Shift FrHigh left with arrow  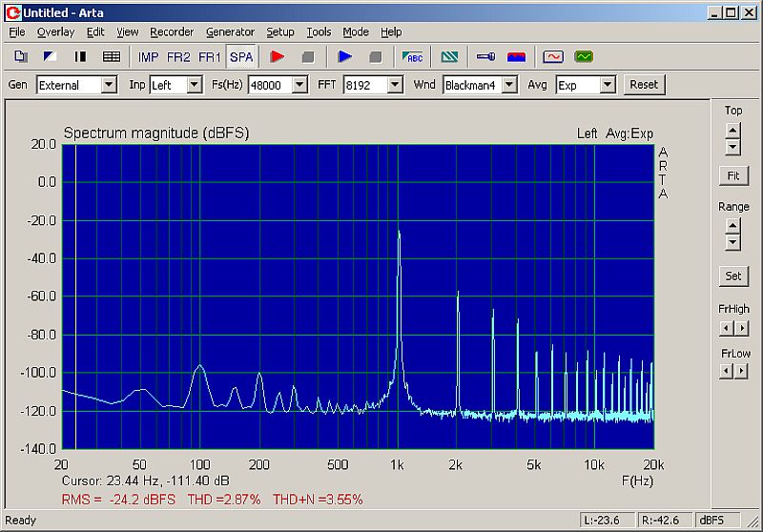726,328
